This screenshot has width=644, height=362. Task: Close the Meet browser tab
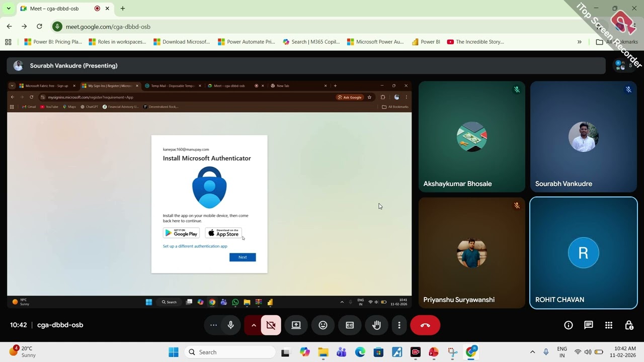(107, 9)
